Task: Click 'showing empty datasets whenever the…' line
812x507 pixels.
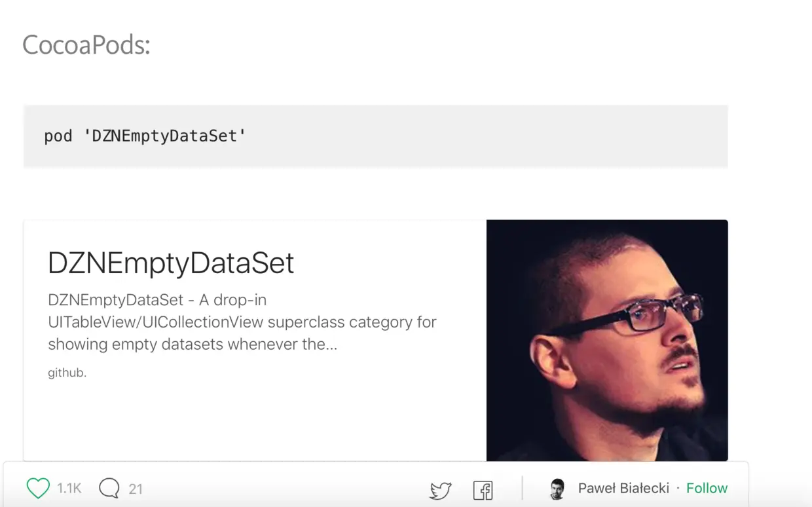Action: 193,345
